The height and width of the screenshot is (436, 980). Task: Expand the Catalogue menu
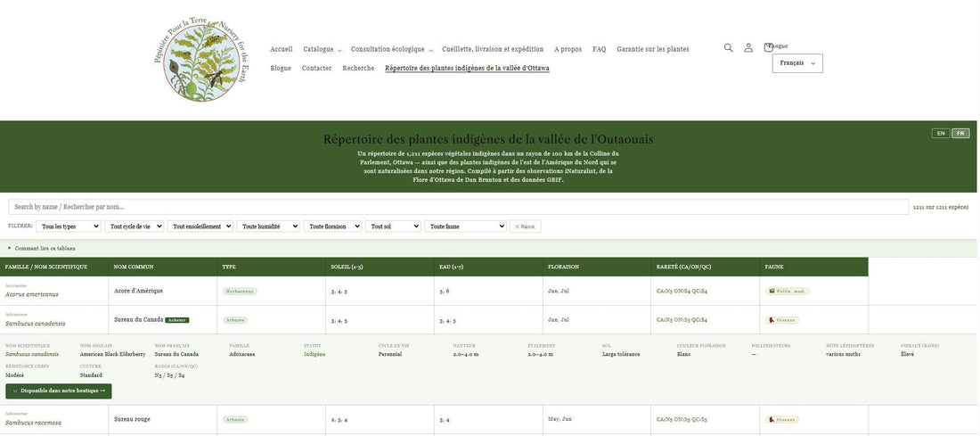point(322,49)
